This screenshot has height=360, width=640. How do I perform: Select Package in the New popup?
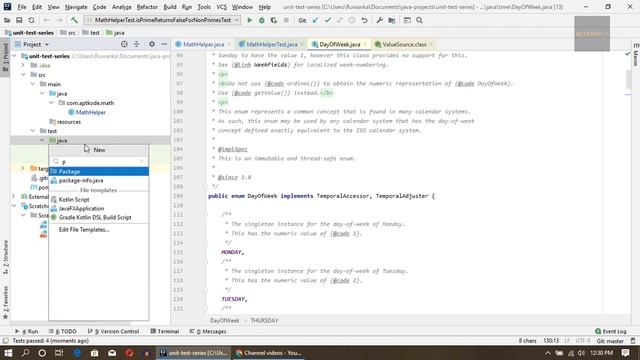point(99,171)
